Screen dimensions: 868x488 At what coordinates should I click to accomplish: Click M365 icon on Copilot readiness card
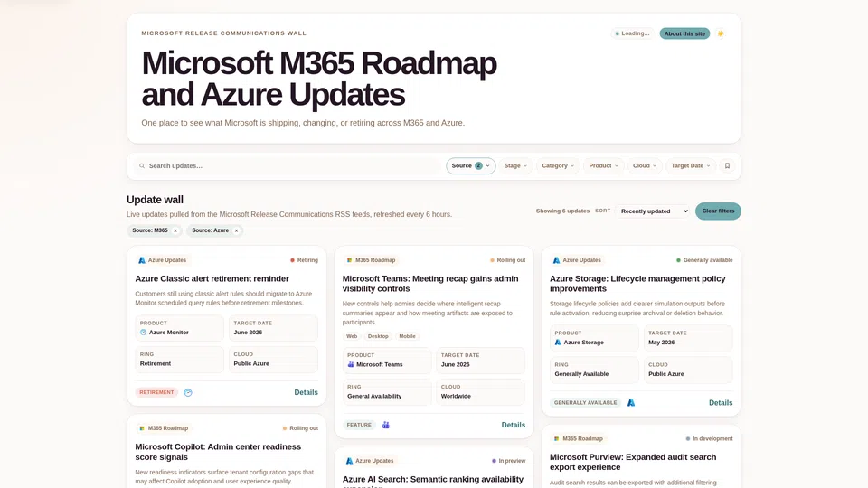coord(142,428)
